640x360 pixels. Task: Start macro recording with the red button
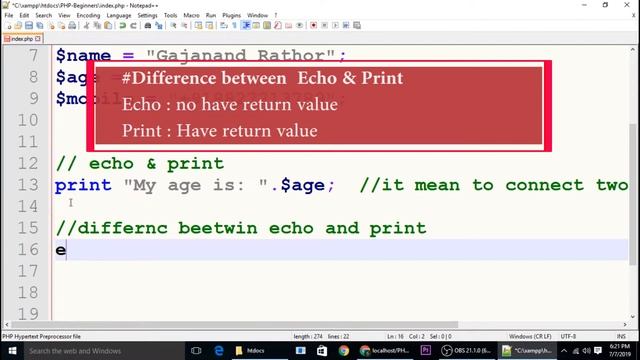[x=313, y=26]
